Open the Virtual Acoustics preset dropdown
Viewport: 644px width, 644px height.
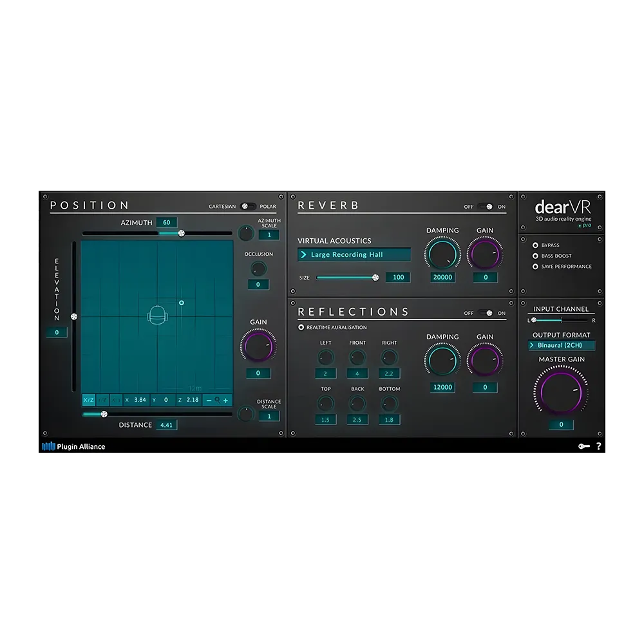(354, 254)
